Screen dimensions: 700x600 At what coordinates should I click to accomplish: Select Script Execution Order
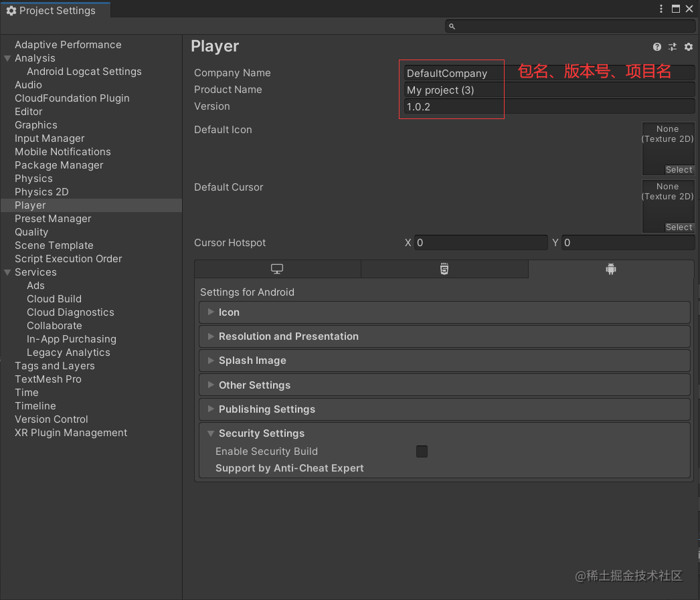(x=68, y=259)
